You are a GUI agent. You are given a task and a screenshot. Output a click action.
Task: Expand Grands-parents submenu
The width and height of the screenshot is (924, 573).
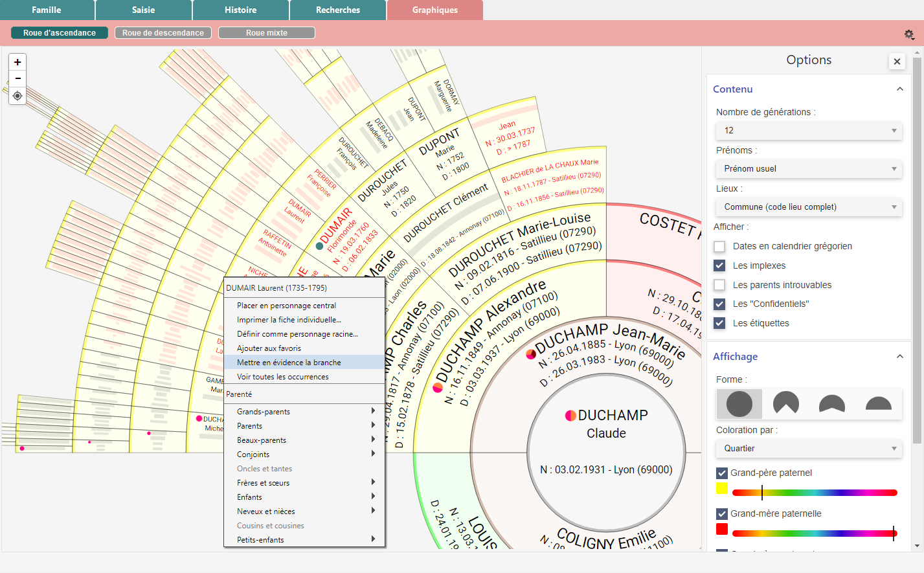tap(304, 412)
